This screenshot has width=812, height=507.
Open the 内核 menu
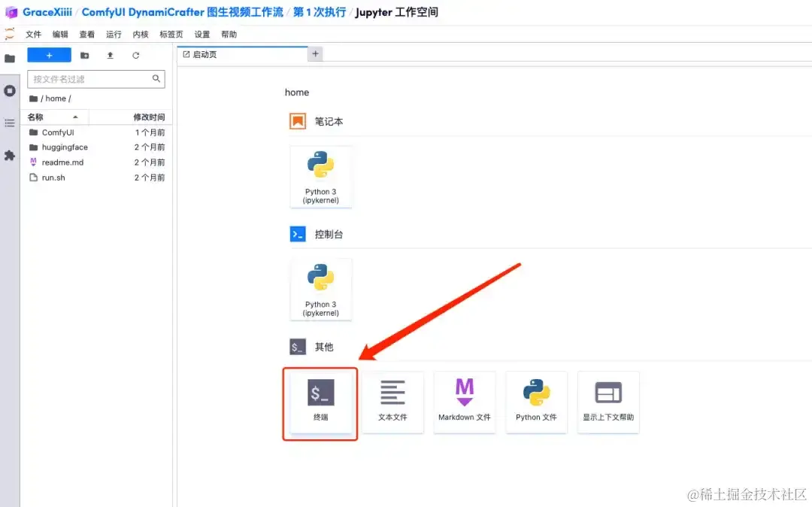coord(141,34)
